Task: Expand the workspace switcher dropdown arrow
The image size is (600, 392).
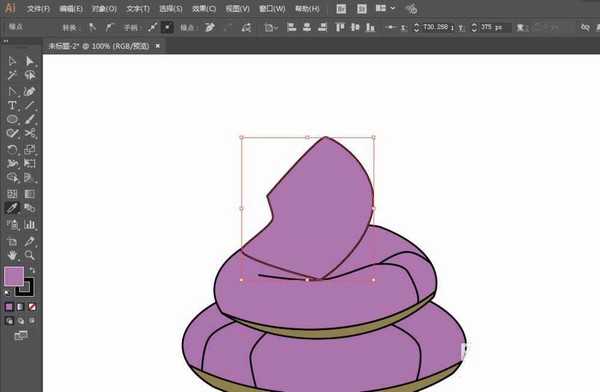Action: (393, 8)
